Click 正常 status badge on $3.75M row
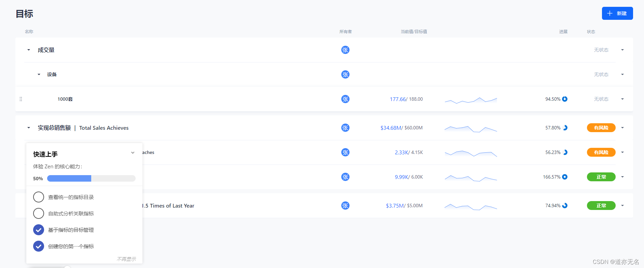644x268 pixels. pyautogui.click(x=601, y=206)
